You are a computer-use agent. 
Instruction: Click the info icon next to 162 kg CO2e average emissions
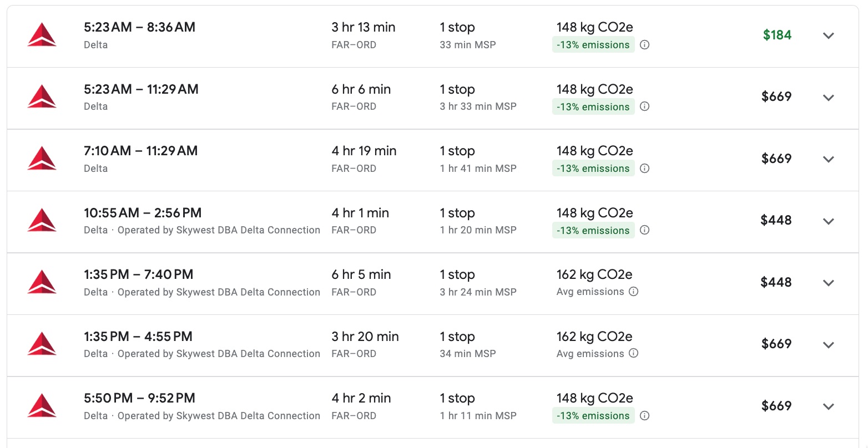point(634,291)
